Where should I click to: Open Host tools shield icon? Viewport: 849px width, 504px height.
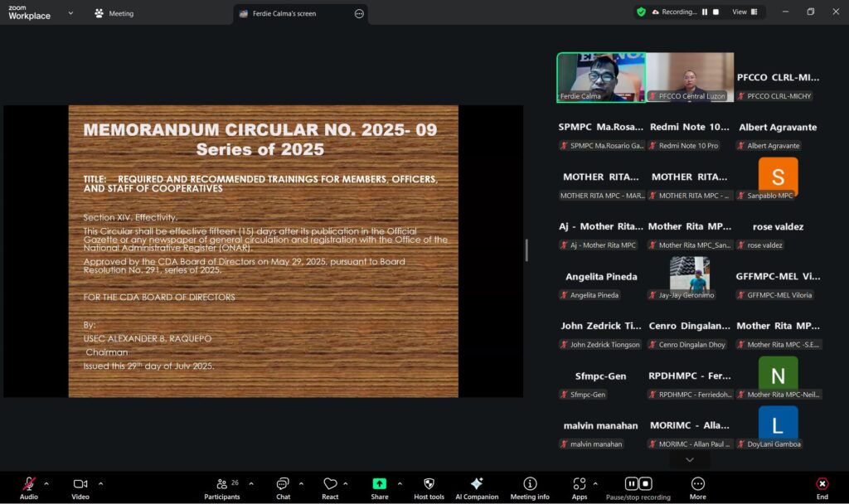click(x=429, y=484)
